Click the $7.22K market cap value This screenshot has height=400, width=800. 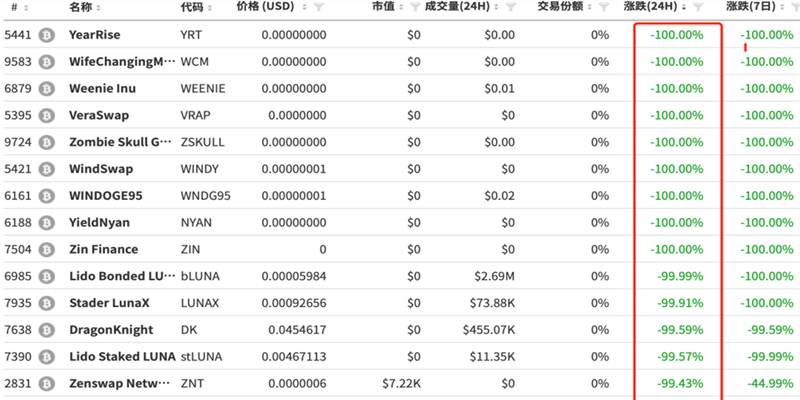[402, 384]
